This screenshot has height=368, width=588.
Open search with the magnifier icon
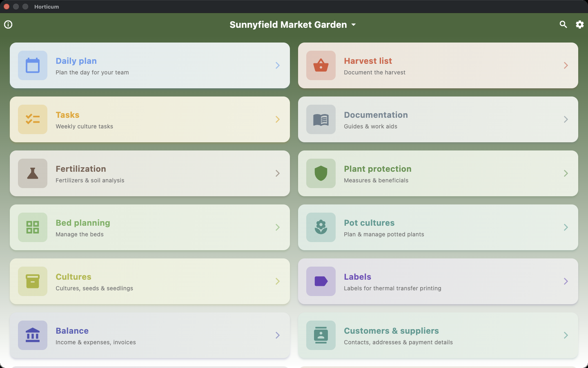[x=563, y=24]
